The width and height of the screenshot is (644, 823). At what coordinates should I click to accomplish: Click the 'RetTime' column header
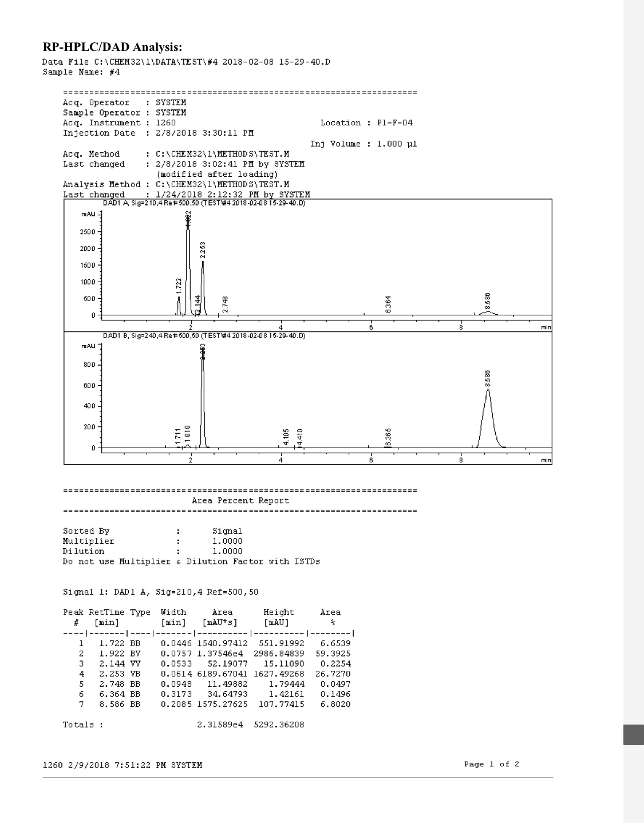pyautogui.click(x=106, y=612)
